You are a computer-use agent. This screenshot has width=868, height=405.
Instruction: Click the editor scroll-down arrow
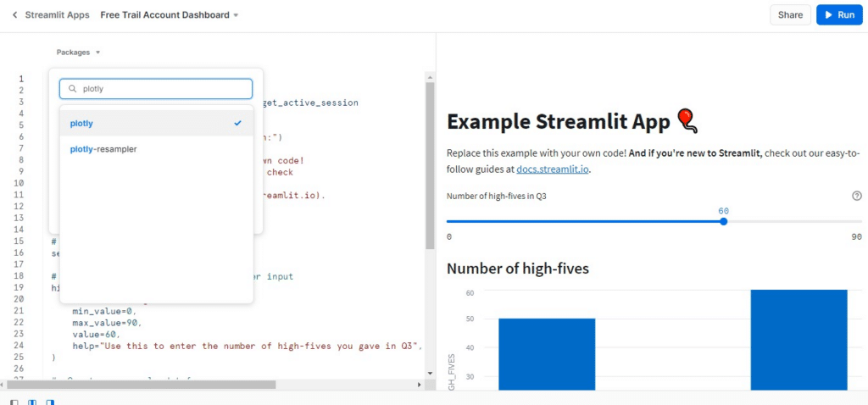pyautogui.click(x=429, y=374)
